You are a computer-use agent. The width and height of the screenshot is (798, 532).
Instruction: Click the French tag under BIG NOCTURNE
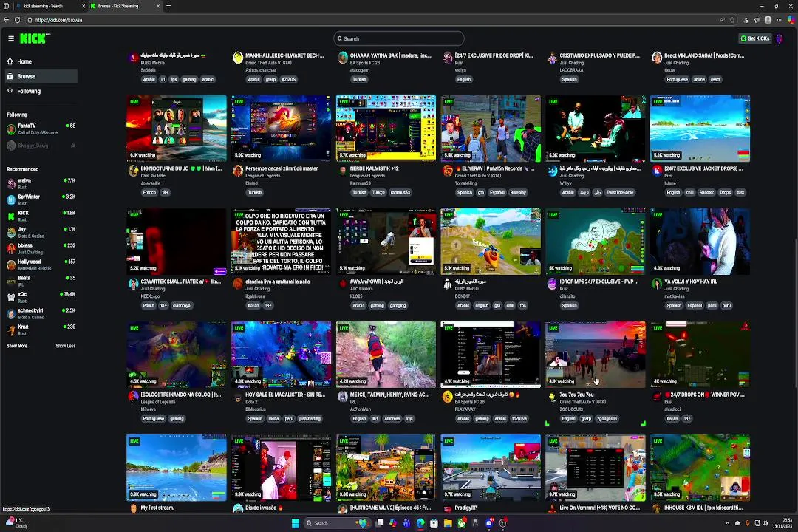click(x=149, y=192)
